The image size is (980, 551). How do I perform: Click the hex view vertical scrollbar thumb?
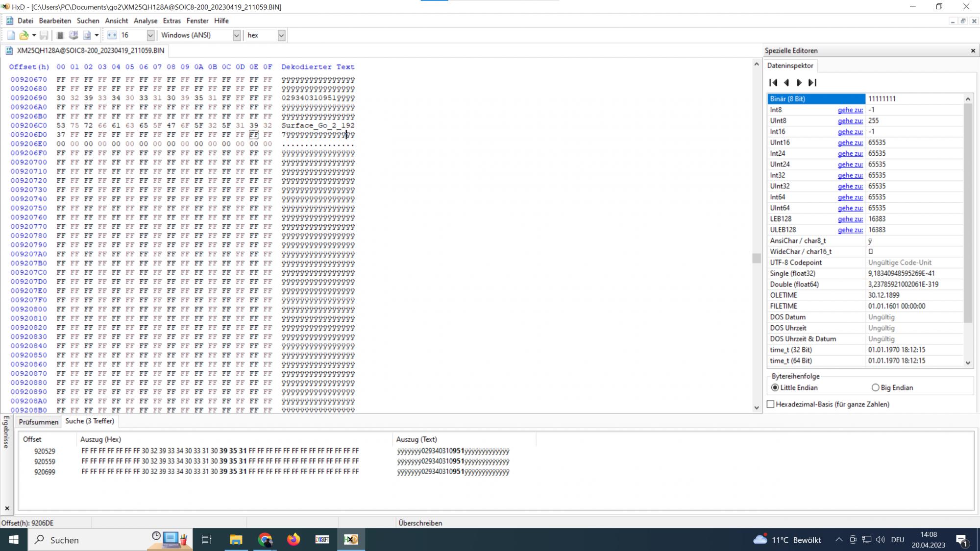click(757, 258)
